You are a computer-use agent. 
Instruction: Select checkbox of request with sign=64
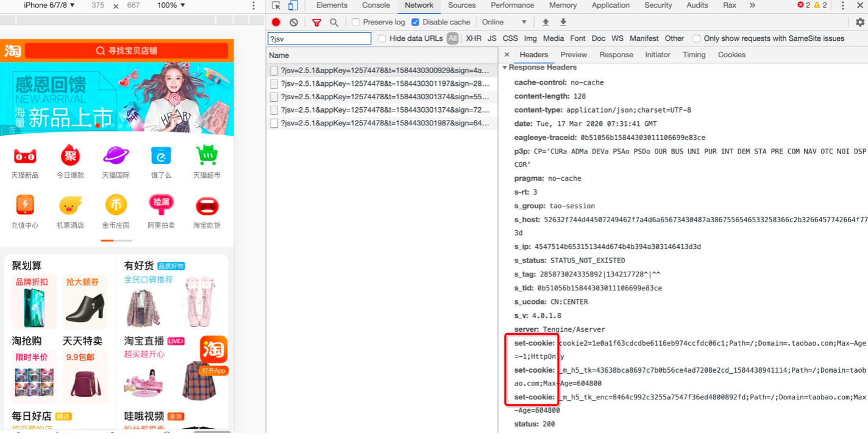(x=274, y=123)
